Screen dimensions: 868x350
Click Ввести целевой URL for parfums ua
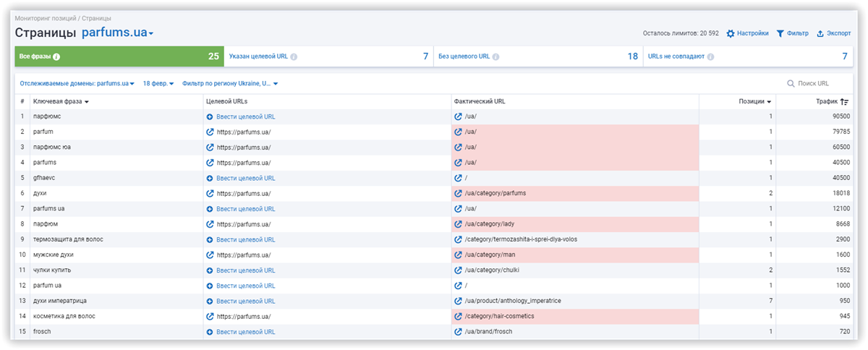(246, 209)
